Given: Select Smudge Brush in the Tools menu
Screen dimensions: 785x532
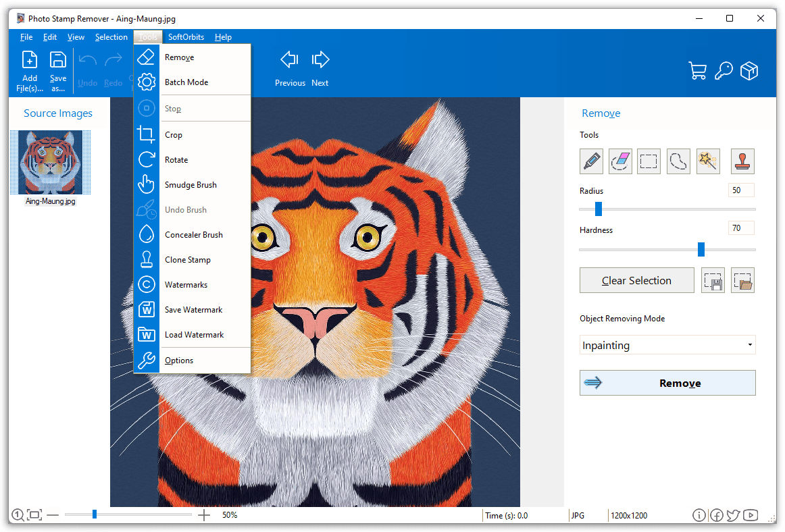Looking at the screenshot, I should tap(193, 185).
